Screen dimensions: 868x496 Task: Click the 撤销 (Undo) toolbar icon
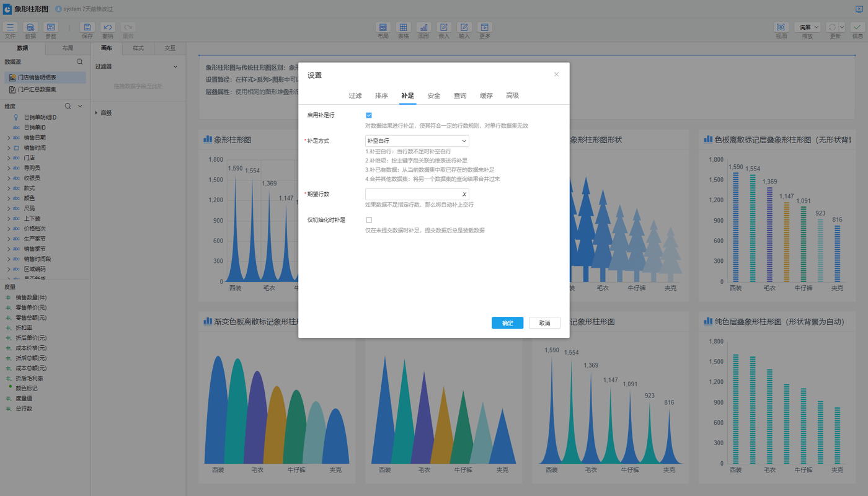[108, 27]
